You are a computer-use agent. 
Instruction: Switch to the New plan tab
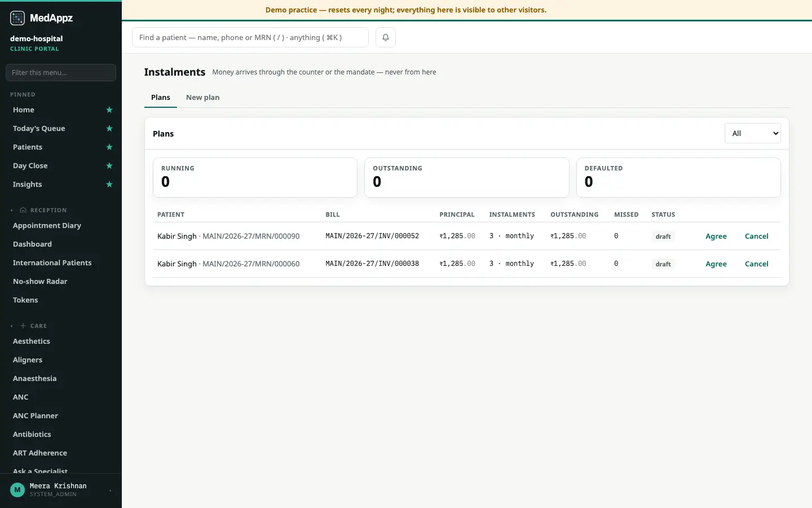(203, 97)
